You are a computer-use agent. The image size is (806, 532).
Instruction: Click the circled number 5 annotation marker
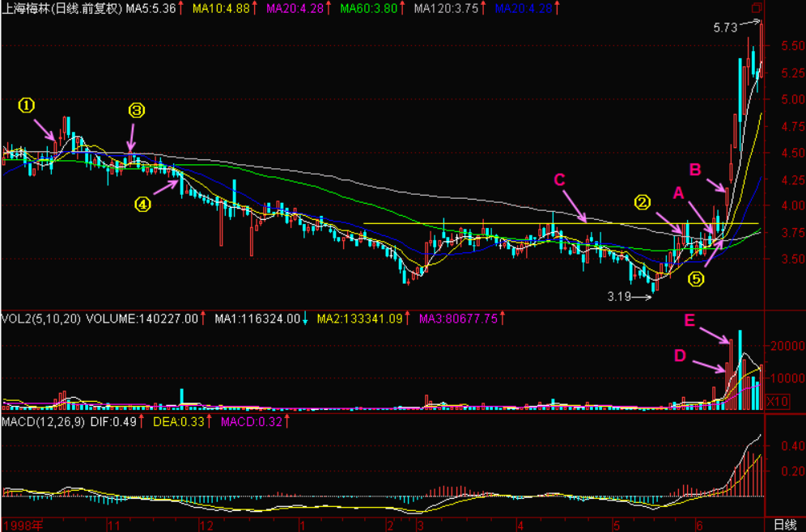[x=696, y=279]
